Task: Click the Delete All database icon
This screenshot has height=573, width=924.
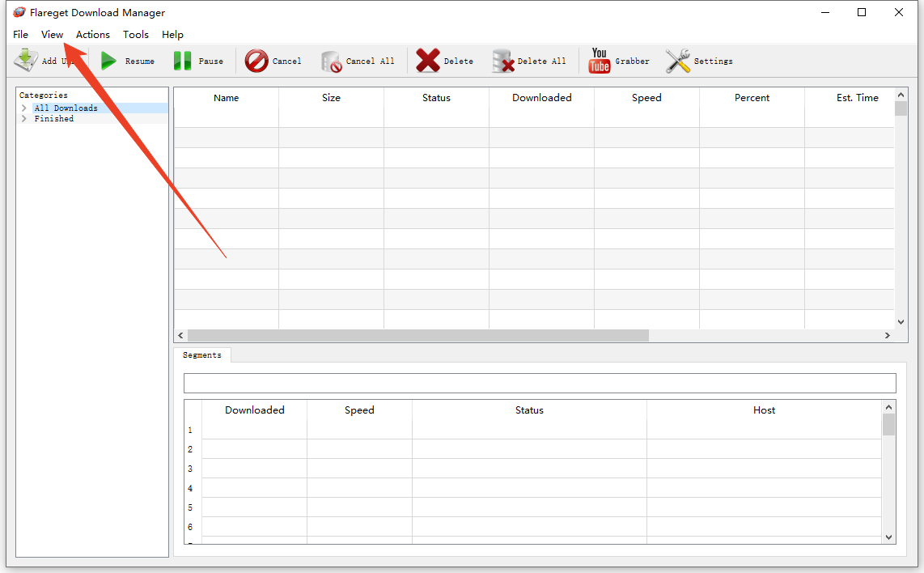Action: click(503, 61)
